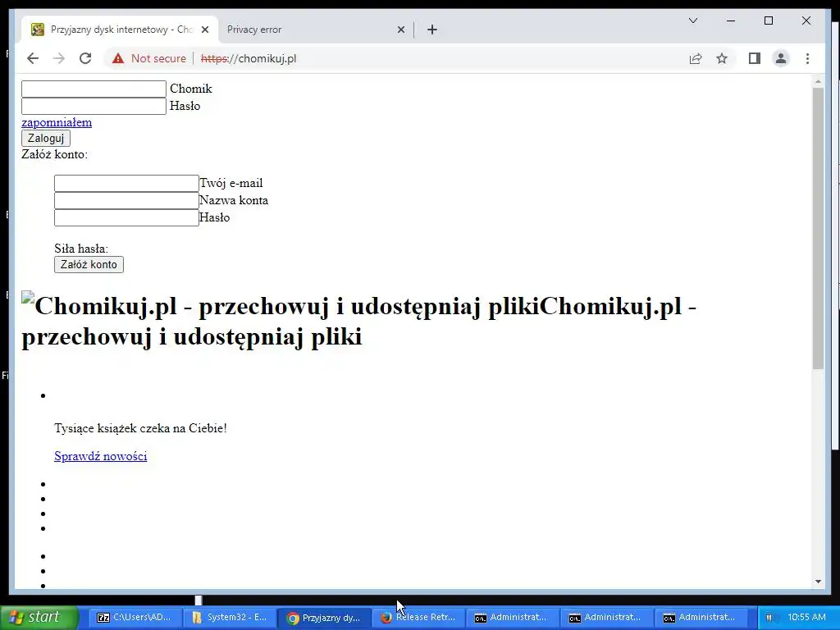Focus the Twój e-mail field
This screenshot has height=630, width=840.
click(x=126, y=183)
